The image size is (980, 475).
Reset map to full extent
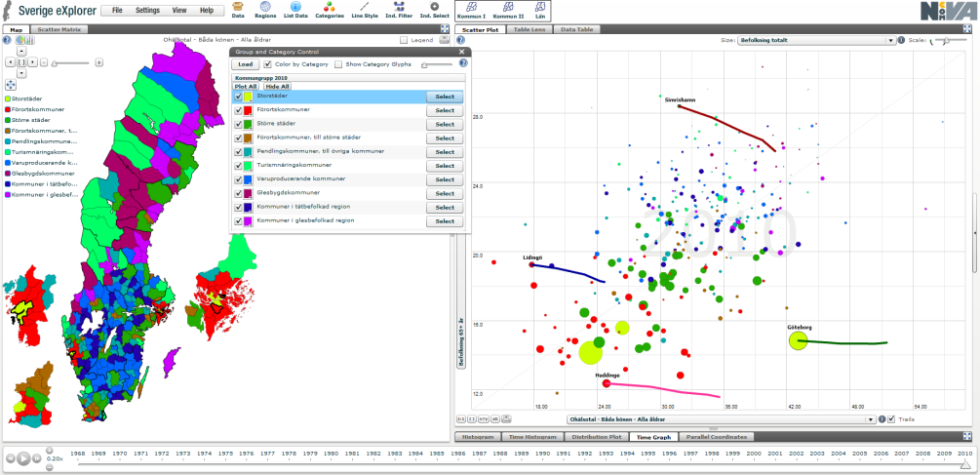pyautogui.click(x=21, y=61)
